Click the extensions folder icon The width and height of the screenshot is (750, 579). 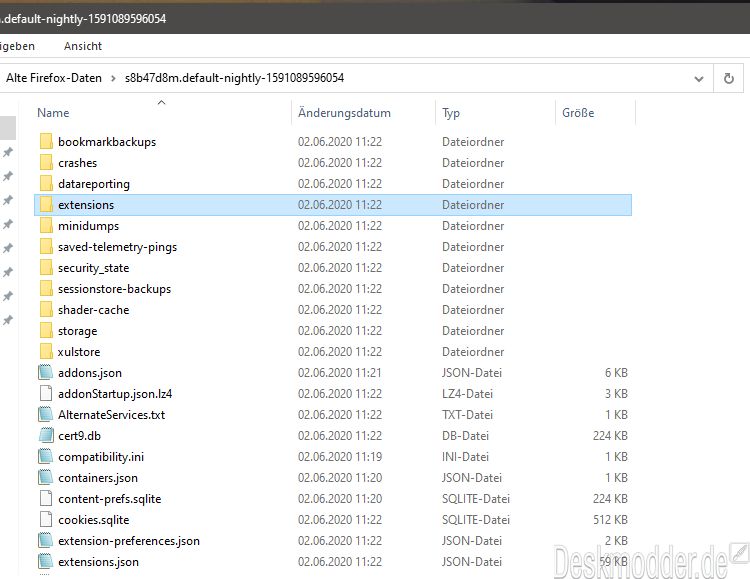46,205
